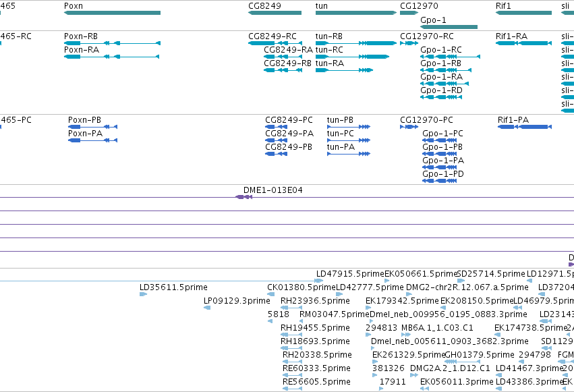
Task: Click the DMG2A.2_1.D12.C1 feature
Action: tap(414, 375)
